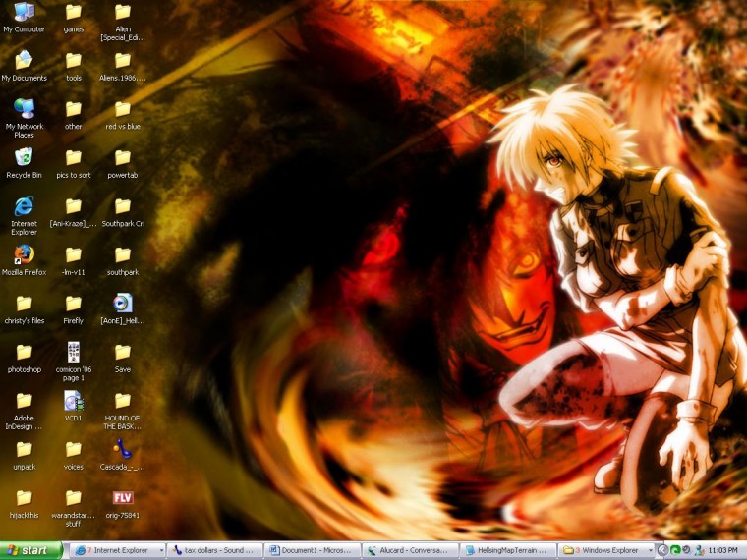Select the folder named other
Screen dimensions: 747x560
click(74, 115)
